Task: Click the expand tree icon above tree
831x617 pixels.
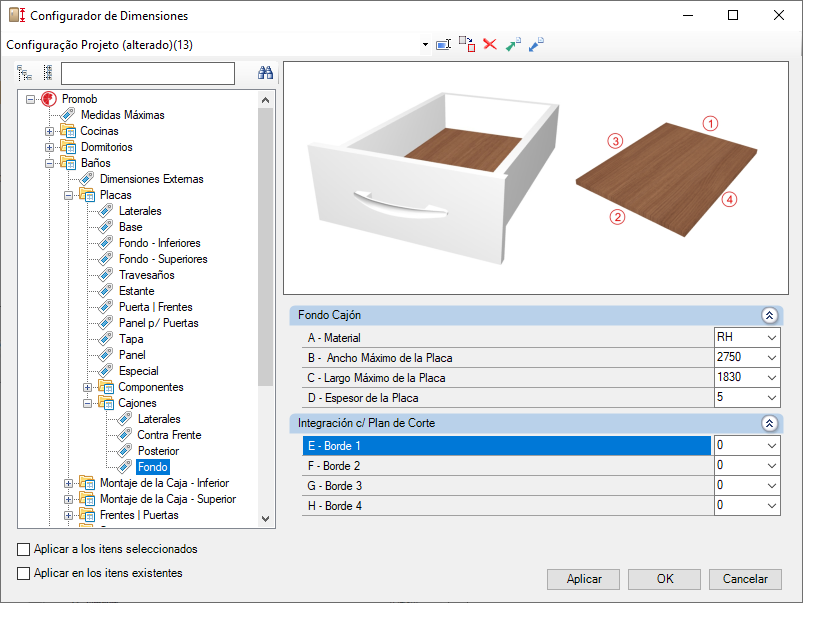Action: click(24, 73)
